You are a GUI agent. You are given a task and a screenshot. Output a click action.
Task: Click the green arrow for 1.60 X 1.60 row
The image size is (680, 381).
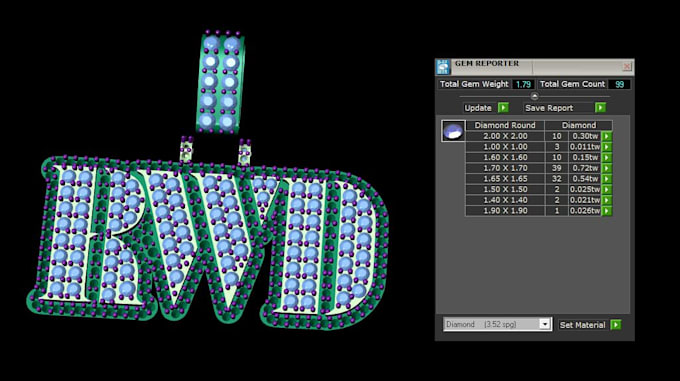tap(607, 157)
